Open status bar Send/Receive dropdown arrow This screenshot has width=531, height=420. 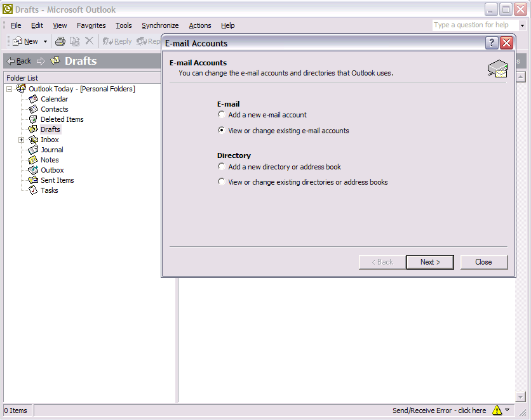click(507, 410)
